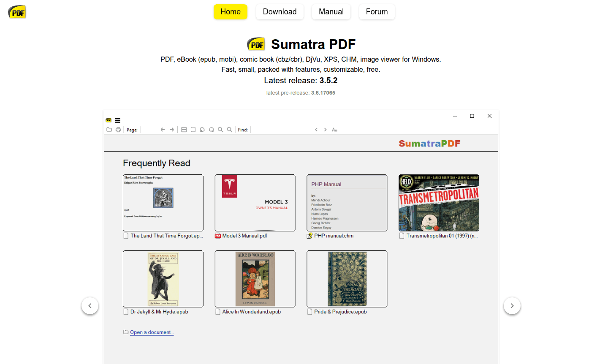Click the rotate left icon
The height and width of the screenshot is (364, 608).
tap(202, 129)
